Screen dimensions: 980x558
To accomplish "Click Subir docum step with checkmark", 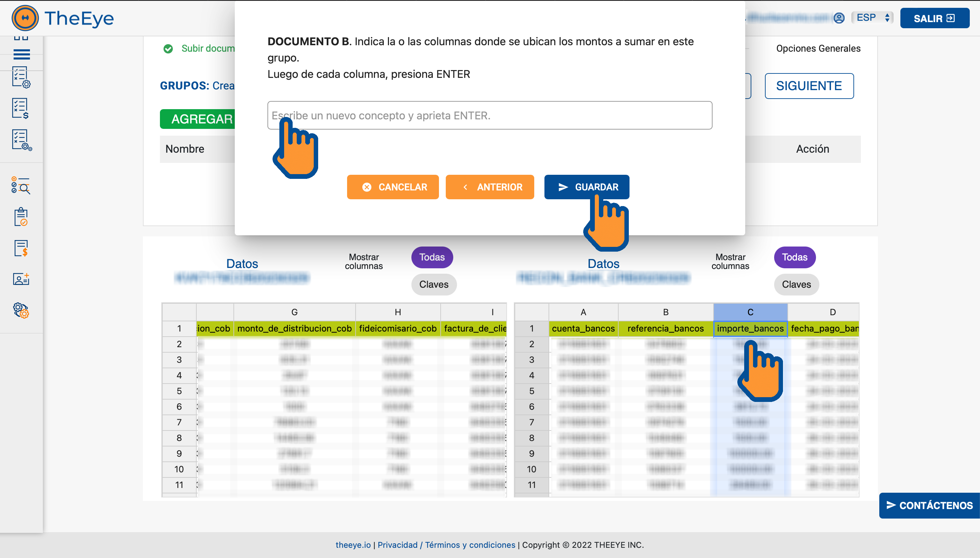I will point(199,49).
